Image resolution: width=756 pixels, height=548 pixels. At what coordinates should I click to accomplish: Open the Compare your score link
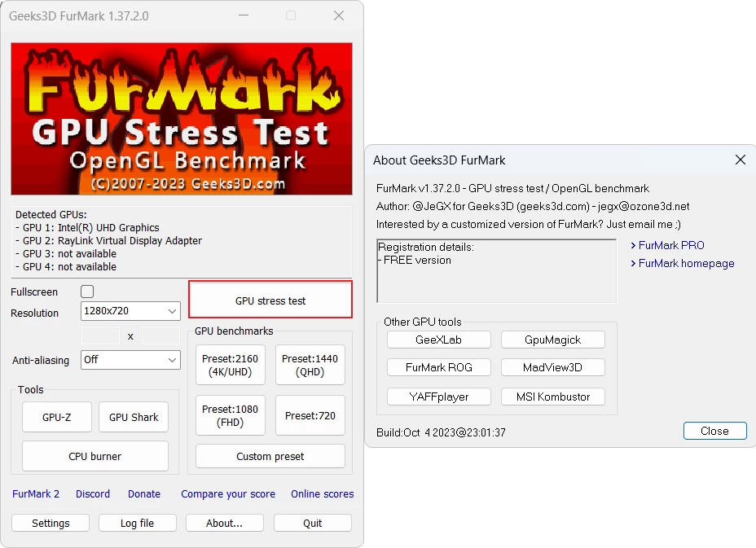point(228,494)
